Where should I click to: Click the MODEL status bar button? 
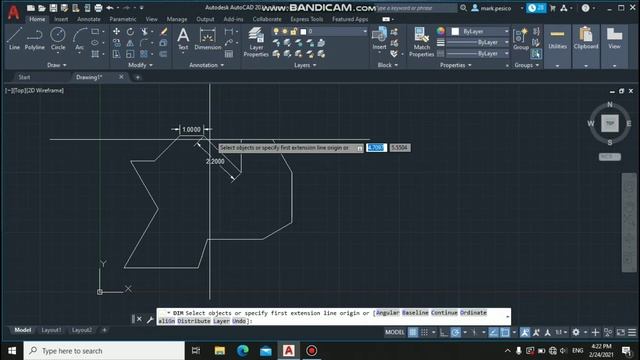click(x=395, y=333)
